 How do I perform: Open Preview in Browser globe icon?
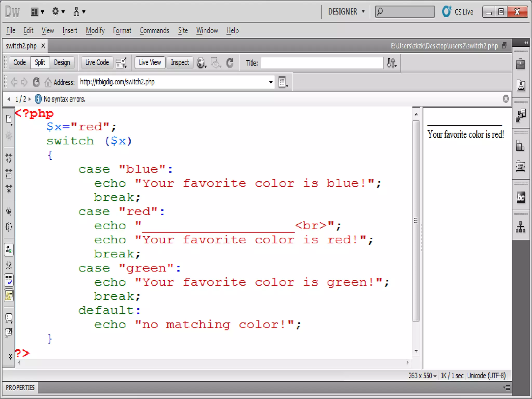(x=202, y=63)
